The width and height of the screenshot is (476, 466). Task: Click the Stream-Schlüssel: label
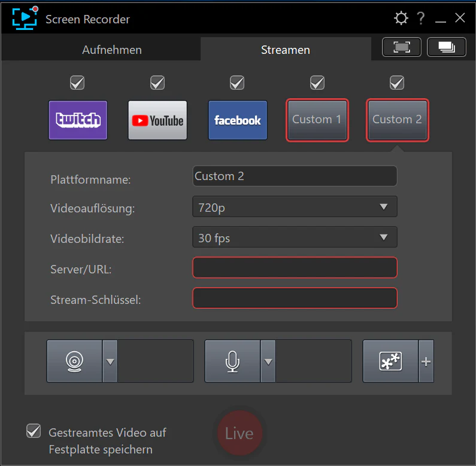click(x=96, y=300)
